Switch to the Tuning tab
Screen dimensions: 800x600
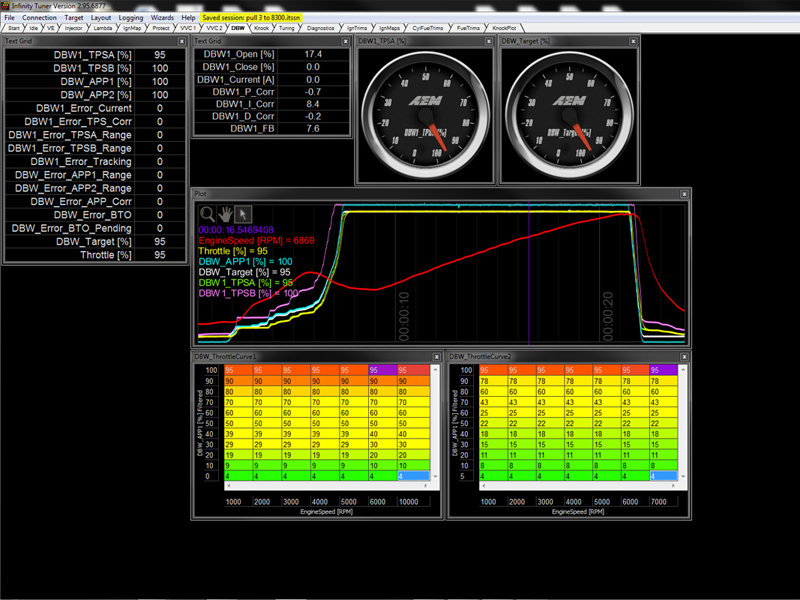(x=287, y=28)
